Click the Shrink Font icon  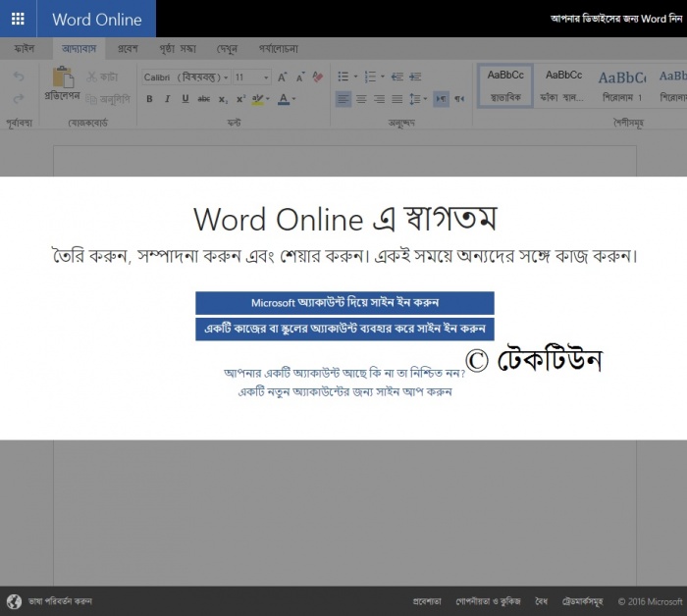(300, 77)
